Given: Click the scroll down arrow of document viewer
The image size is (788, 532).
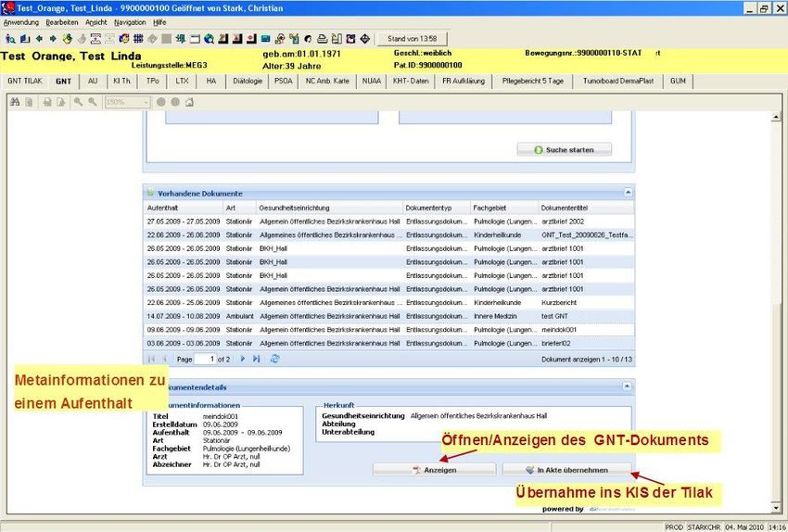Looking at the screenshot, I should 776,507.
